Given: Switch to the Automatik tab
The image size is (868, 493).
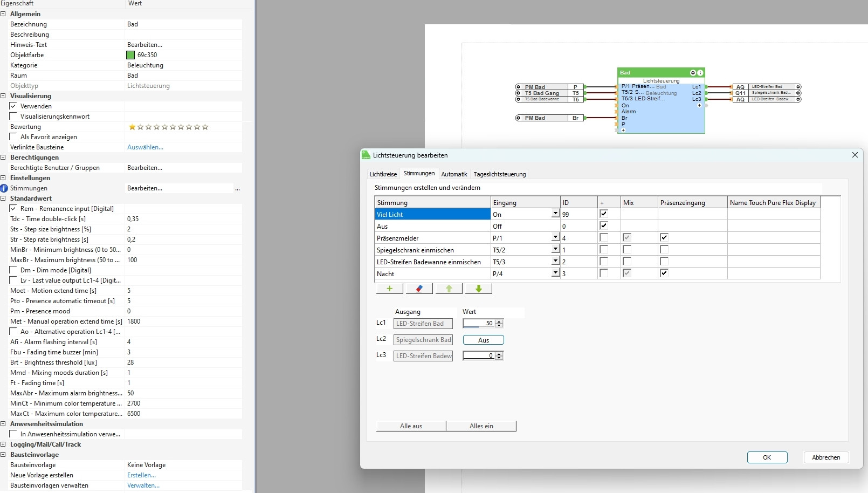Looking at the screenshot, I should pyautogui.click(x=454, y=174).
